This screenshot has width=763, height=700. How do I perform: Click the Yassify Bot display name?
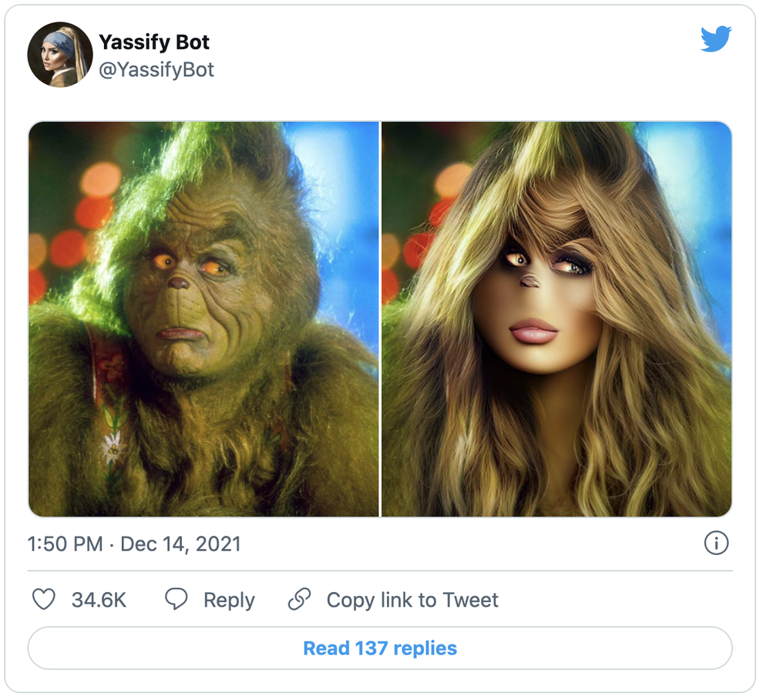click(x=153, y=42)
